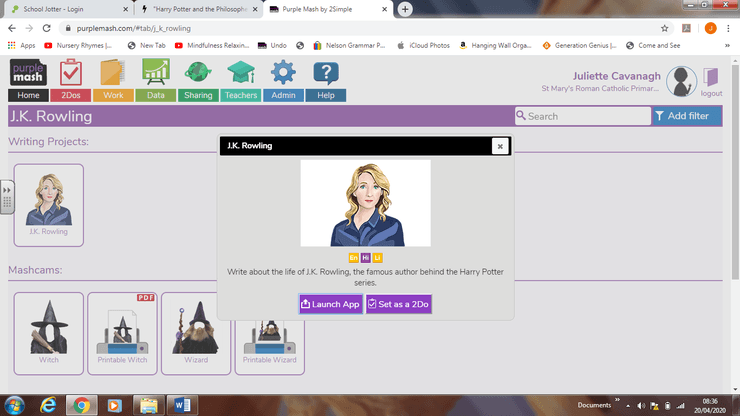Open the Data chart icon

156,72
